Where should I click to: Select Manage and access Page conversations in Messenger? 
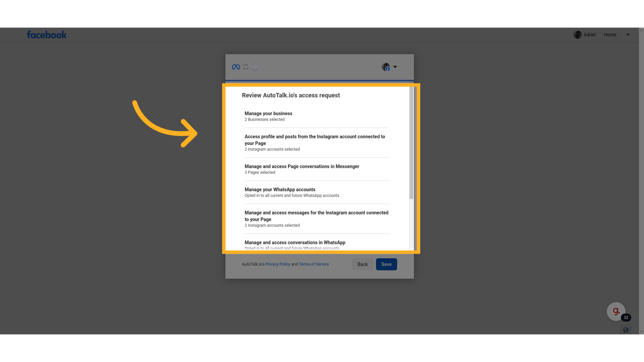pos(317,169)
